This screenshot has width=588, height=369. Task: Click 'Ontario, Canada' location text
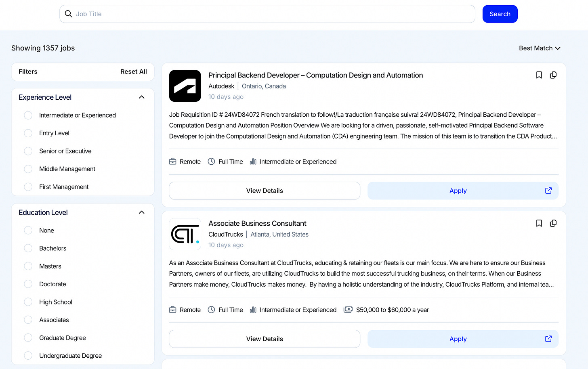[264, 86]
